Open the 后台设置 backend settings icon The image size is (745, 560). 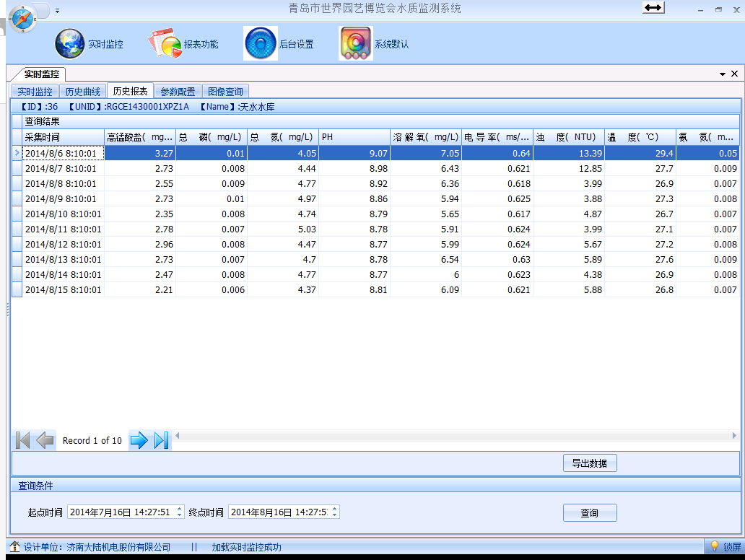tap(260, 43)
